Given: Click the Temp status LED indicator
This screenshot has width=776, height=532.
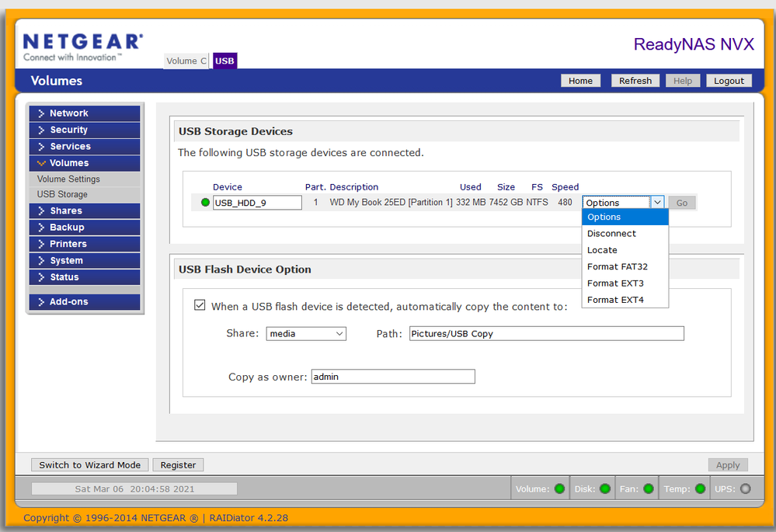Looking at the screenshot, I should pyautogui.click(x=700, y=489).
